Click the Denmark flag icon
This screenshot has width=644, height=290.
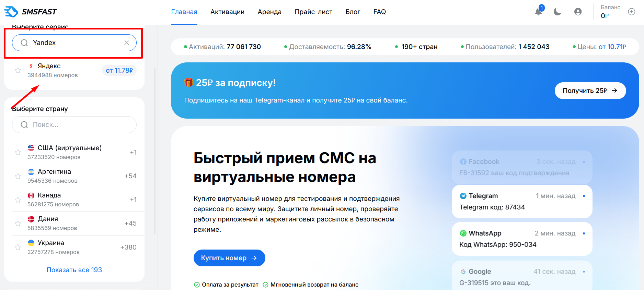(x=31, y=219)
